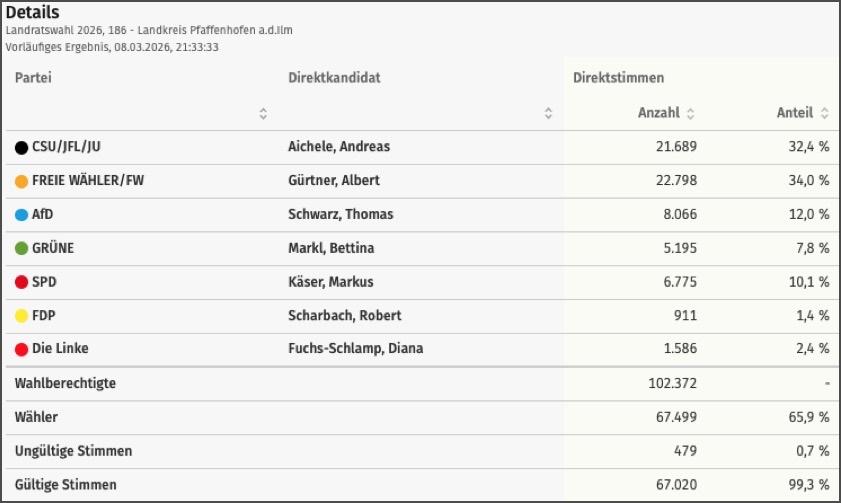This screenshot has width=841, height=503.
Task: Click the green GRÜNE party dot
Action: pos(21,248)
